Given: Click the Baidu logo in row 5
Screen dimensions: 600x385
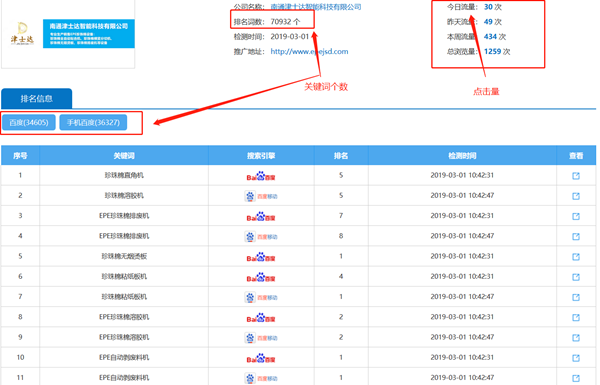Looking at the screenshot, I should pyautogui.click(x=261, y=257).
